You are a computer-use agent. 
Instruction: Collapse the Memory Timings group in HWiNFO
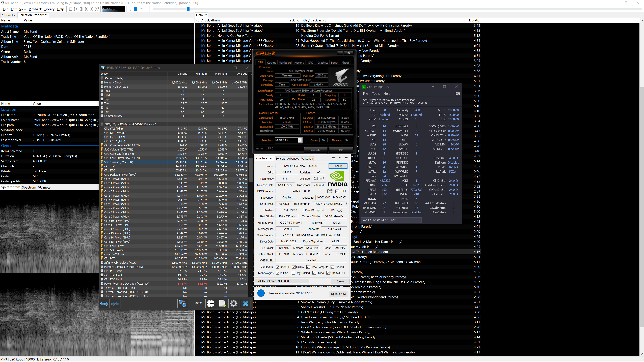(102, 78)
